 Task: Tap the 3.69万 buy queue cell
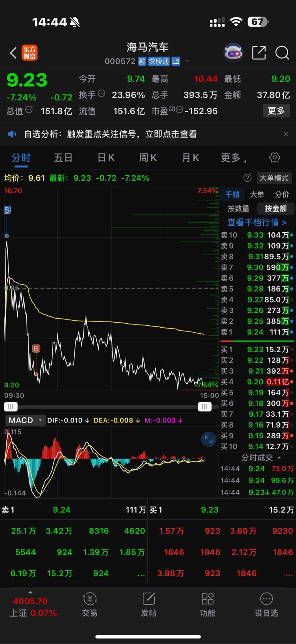(243, 531)
